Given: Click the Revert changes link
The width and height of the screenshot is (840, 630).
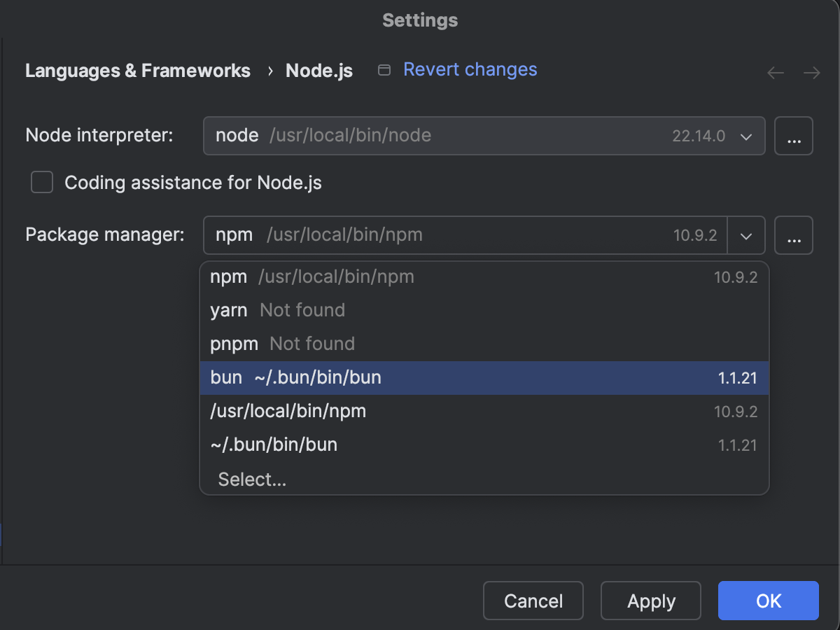Looking at the screenshot, I should tap(469, 69).
